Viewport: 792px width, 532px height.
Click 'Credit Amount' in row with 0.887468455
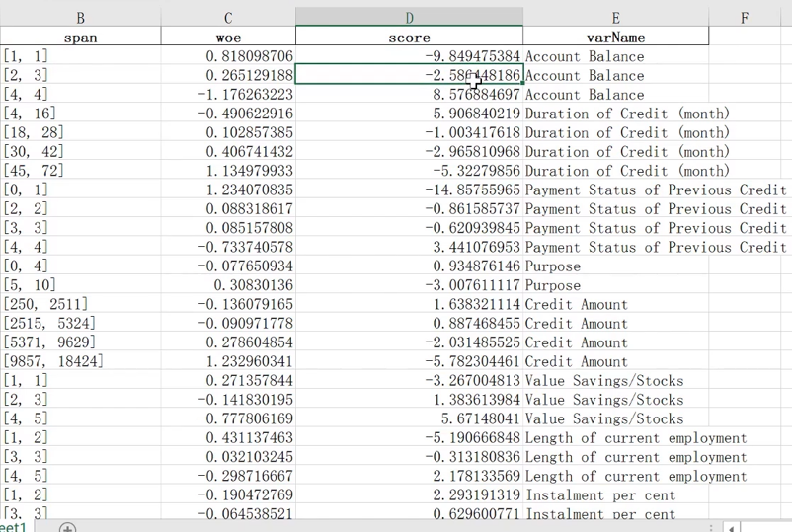(577, 324)
